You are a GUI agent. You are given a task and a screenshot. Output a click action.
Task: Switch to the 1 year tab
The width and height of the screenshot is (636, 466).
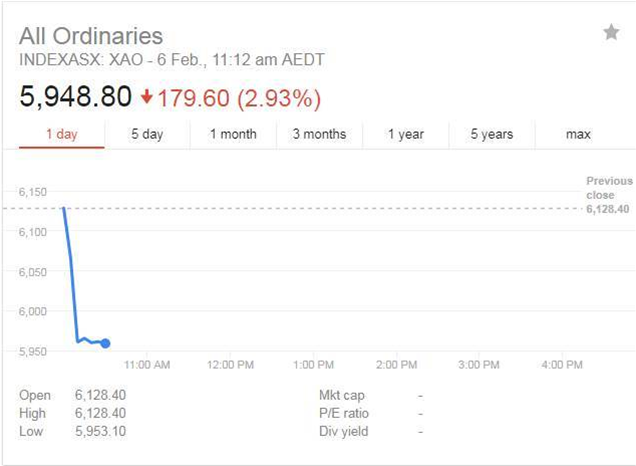406,134
